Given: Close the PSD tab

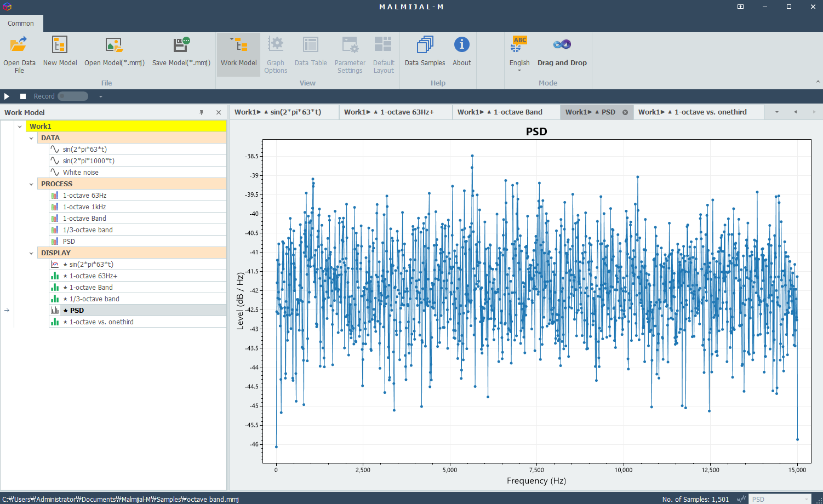Looking at the screenshot, I should tap(625, 112).
